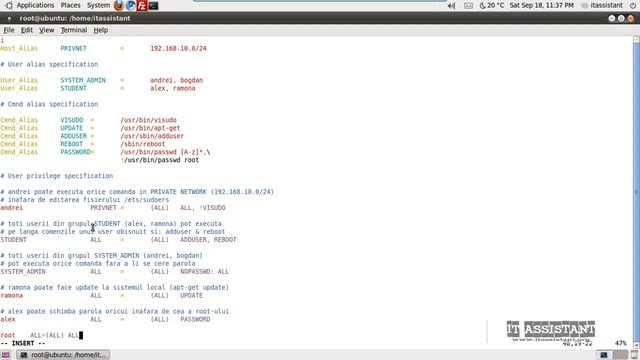Open the mail envelope indicator
640x360 pixels.
coord(469,6)
